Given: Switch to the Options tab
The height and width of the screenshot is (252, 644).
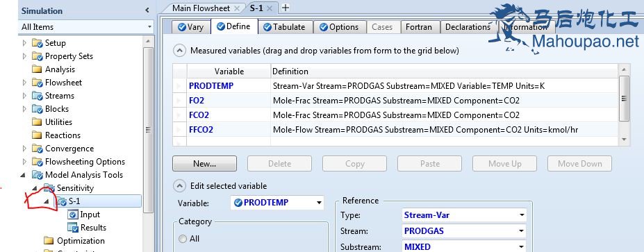Looking at the screenshot, I should click(x=339, y=27).
